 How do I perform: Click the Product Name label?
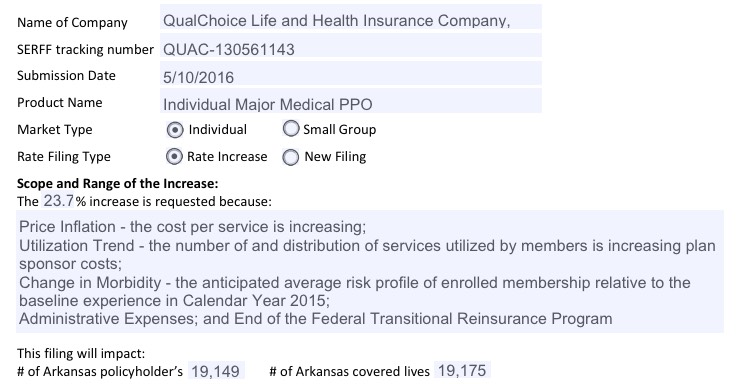point(60,103)
